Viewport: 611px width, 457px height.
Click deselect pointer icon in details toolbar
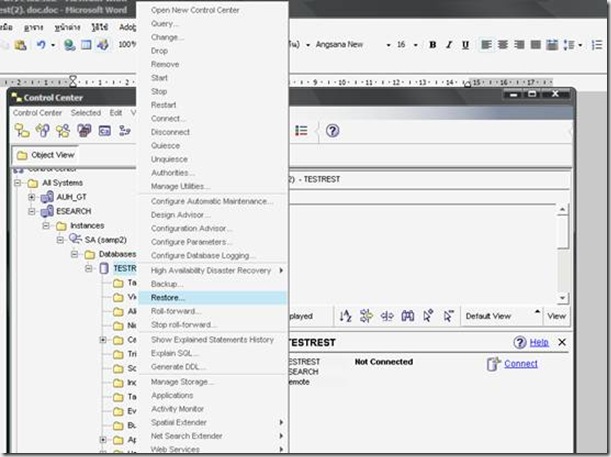pos(449,316)
